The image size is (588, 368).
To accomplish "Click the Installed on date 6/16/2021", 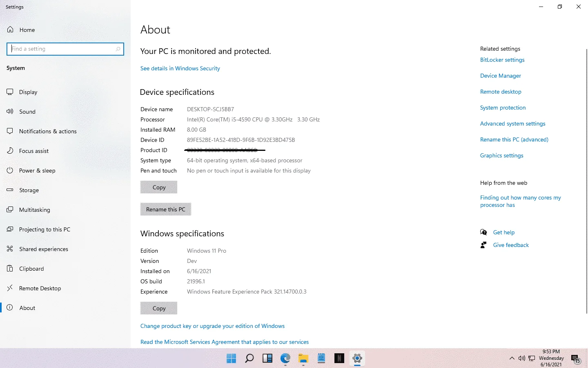I will click(x=199, y=271).
